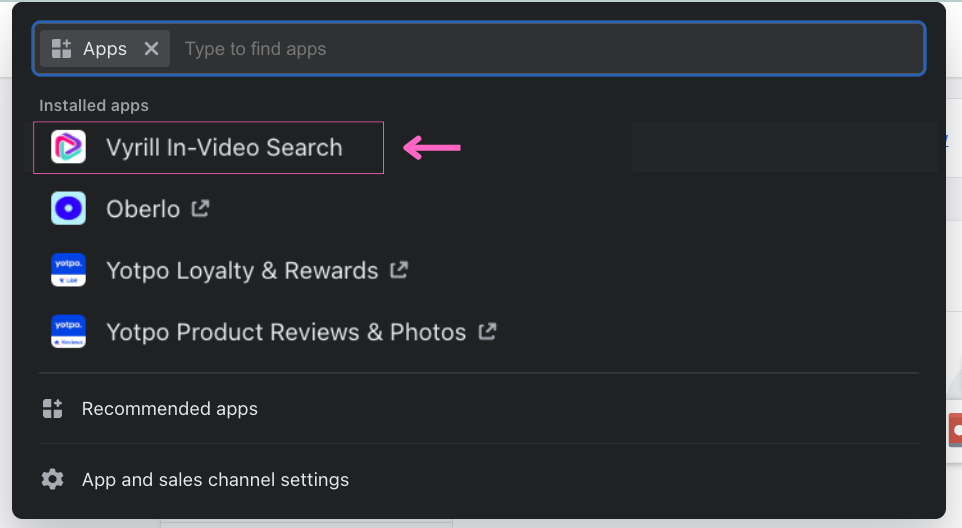Click the Apps grid icon in search chip

coord(61,48)
